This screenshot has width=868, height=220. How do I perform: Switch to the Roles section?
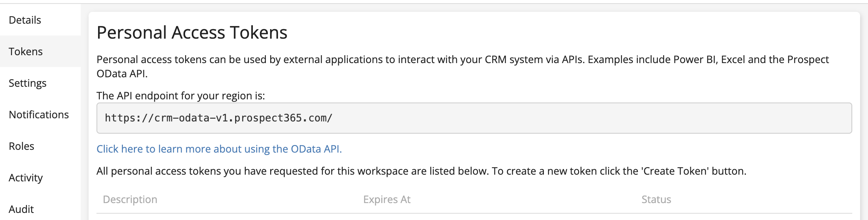pyautogui.click(x=21, y=146)
